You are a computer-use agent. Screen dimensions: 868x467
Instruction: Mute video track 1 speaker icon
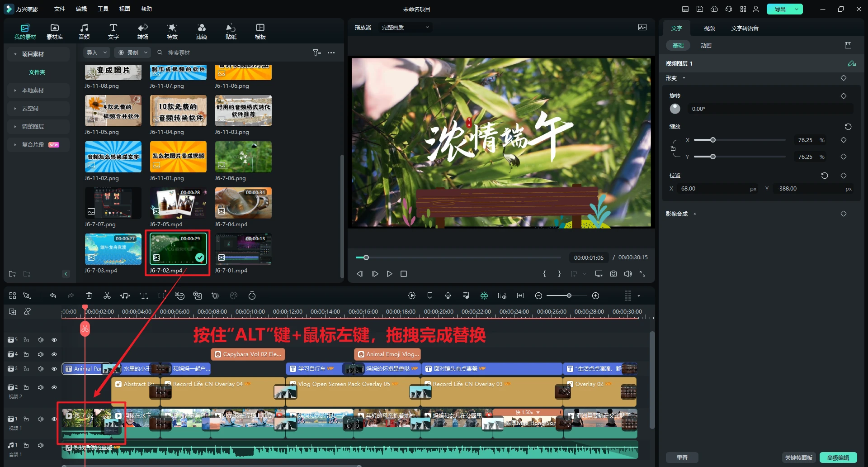[41, 419]
